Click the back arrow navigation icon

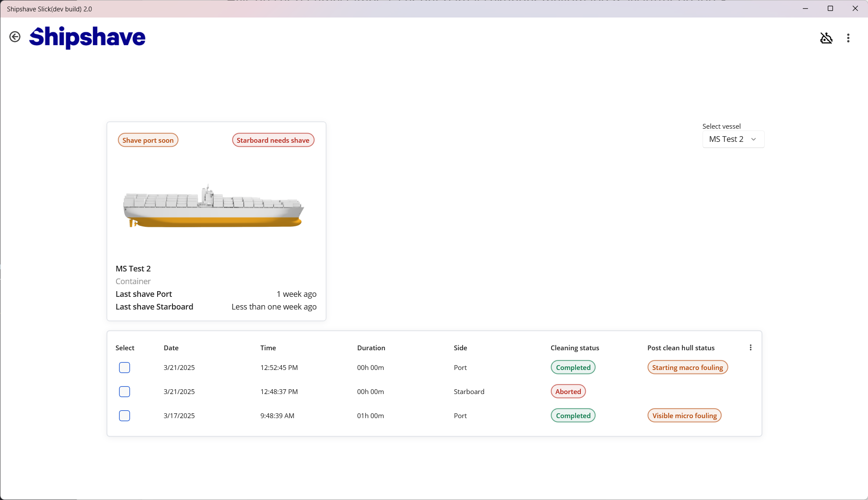tap(15, 37)
